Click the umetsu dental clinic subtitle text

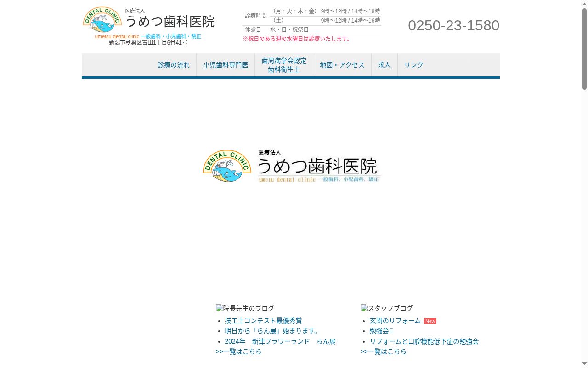click(x=117, y=36)
